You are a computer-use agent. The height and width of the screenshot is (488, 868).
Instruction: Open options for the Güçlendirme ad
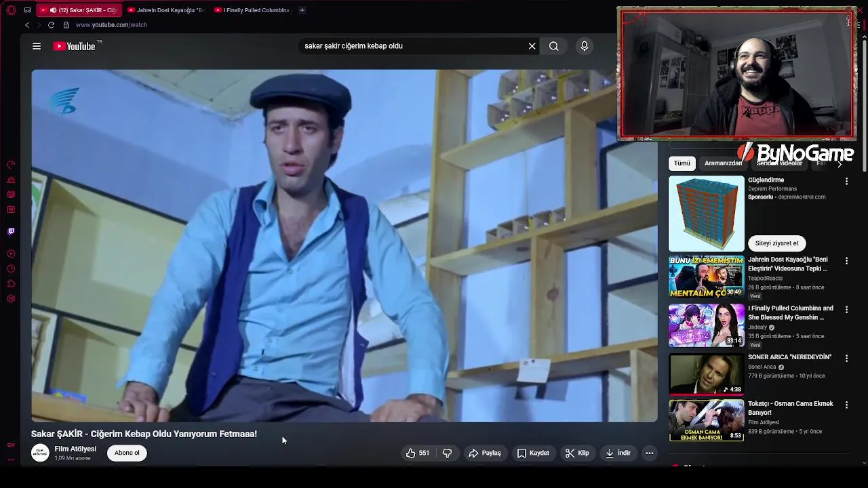pyautogui.click(x=846, y=181)
